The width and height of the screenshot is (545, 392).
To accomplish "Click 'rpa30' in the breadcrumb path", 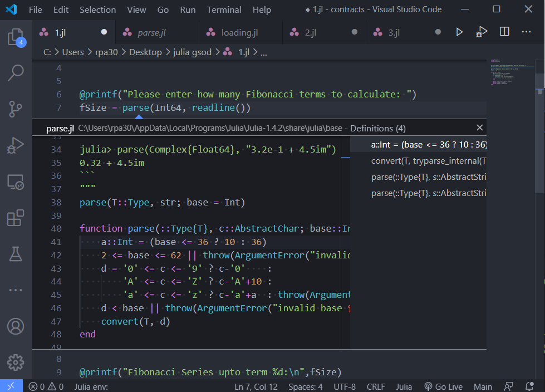I will coord(106,52).
